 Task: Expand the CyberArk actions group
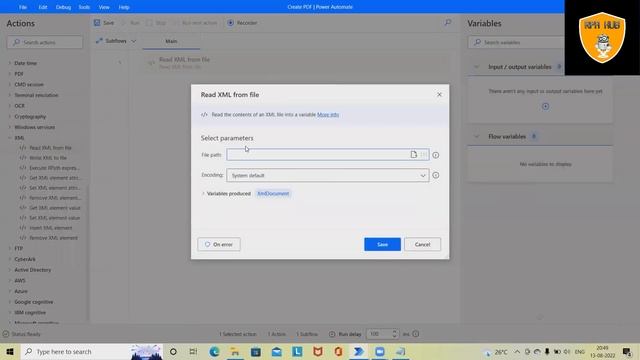click(x=10, y=259)
